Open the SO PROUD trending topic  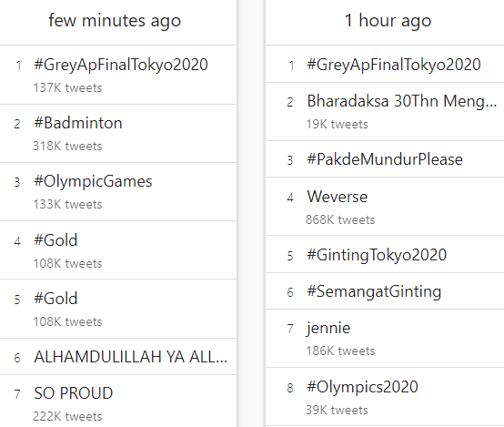click(x=74, y=393)
